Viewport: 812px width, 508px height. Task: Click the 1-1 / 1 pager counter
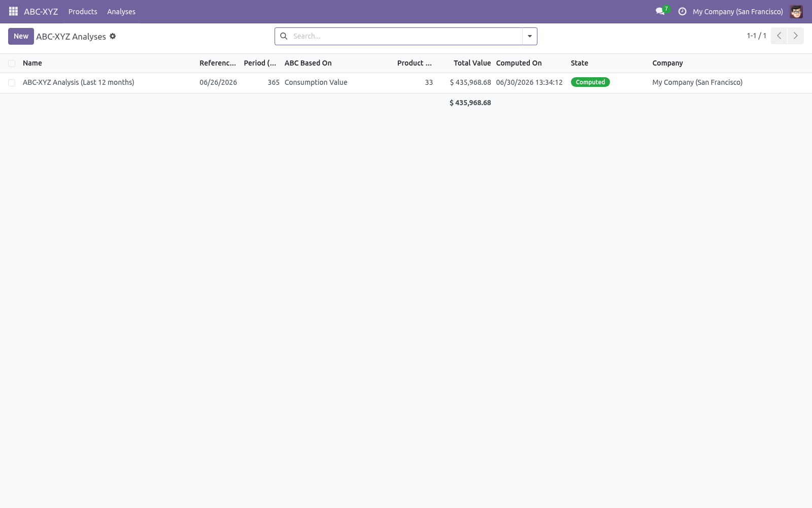(756, 36)
